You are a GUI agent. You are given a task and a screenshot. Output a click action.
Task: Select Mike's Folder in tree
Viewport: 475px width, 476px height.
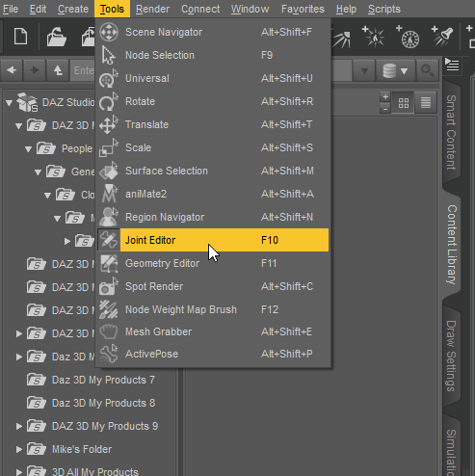[82, 449]
